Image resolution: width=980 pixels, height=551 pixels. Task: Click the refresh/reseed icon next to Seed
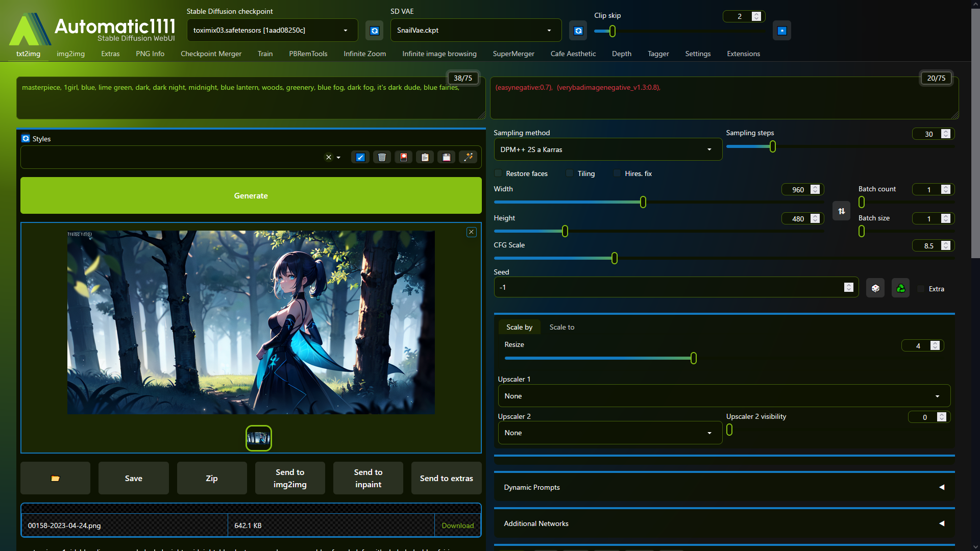pos(900,289)
